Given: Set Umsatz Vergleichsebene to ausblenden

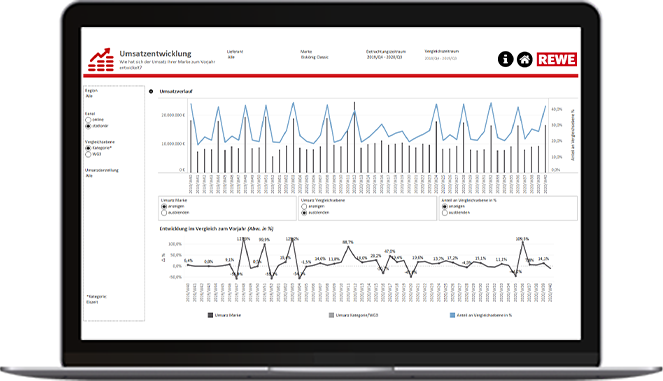Looking at the screenshot, I should [x=304, y=213].
